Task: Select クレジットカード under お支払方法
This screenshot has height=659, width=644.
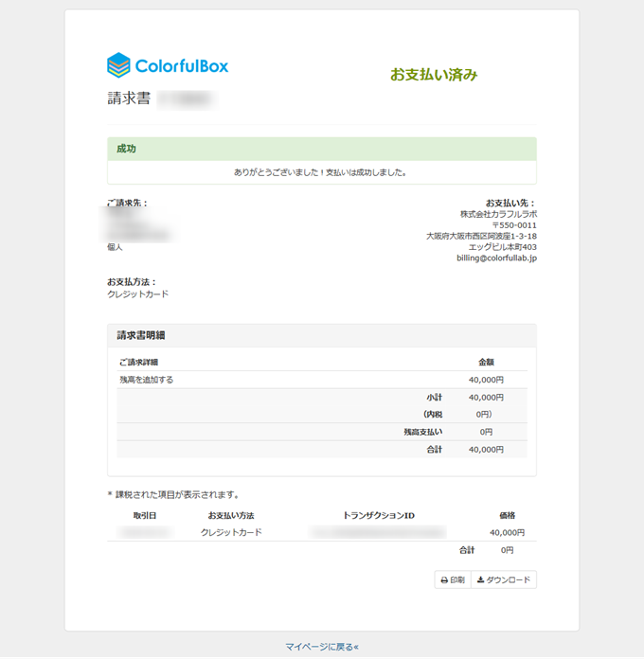Action: (138, 294)
